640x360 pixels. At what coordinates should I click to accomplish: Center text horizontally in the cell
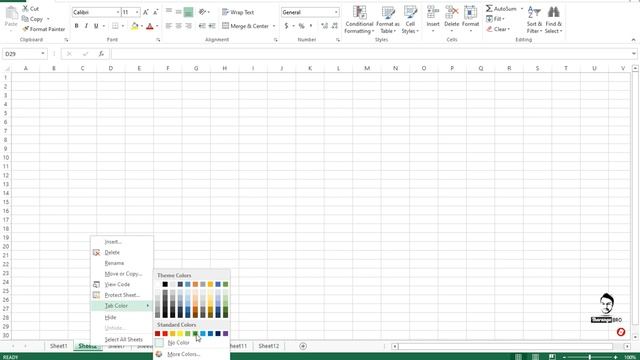(178, 26)
